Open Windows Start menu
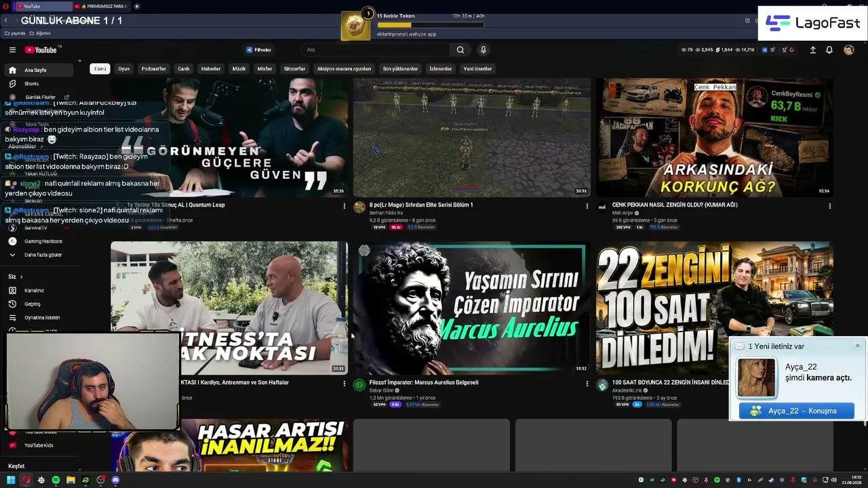The height and width of the screenshot is (488, 868). [x=11, y=480]
